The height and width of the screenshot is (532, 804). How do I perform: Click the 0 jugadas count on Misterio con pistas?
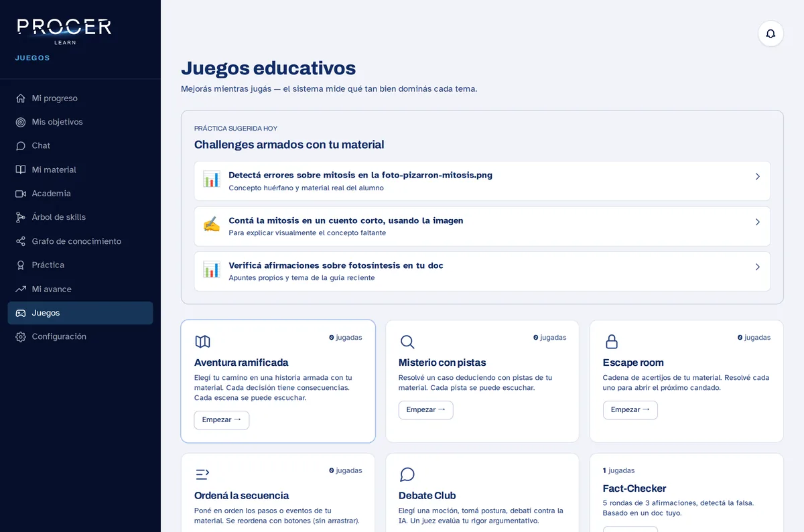tap(550, 338)
